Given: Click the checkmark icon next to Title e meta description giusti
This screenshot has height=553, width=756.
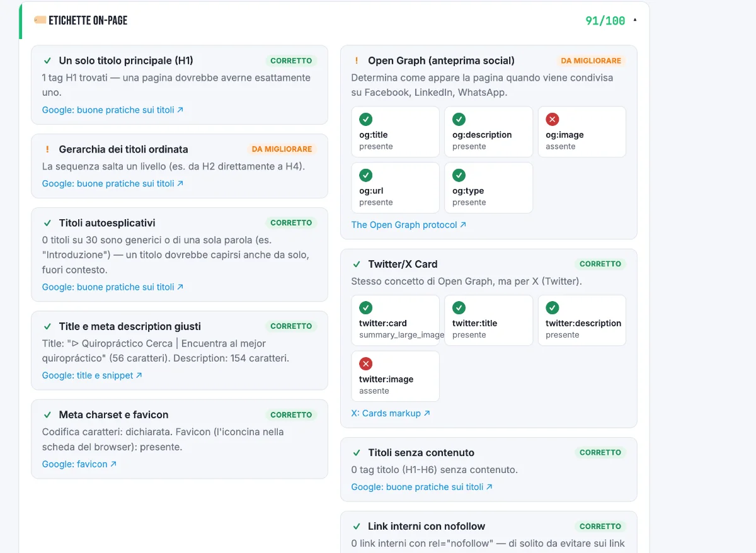Looking at the screenshot, I should tap(47, 326).
